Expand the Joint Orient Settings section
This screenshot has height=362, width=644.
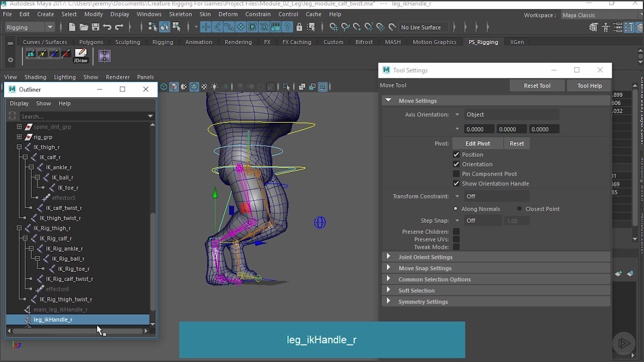click(x=388, y=257)
